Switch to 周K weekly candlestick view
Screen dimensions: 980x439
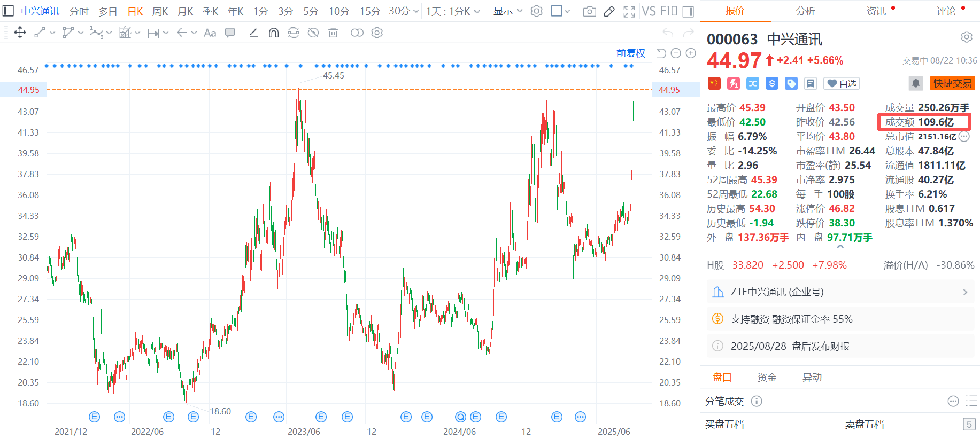(x=160, y=11)
